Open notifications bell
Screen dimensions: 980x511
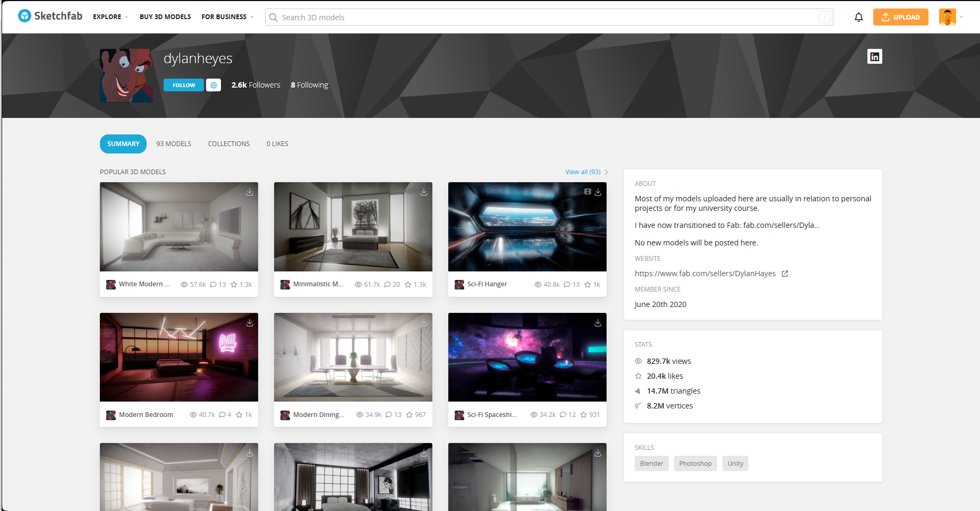(858, 17)
